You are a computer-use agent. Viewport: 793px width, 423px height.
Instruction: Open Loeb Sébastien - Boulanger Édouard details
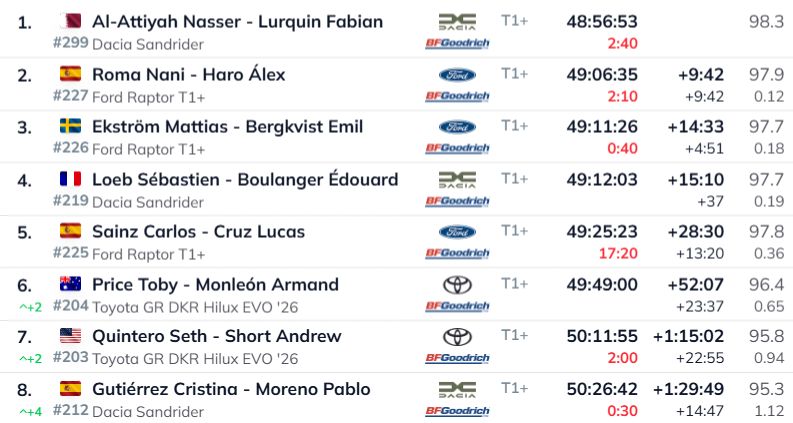point(245,180)
